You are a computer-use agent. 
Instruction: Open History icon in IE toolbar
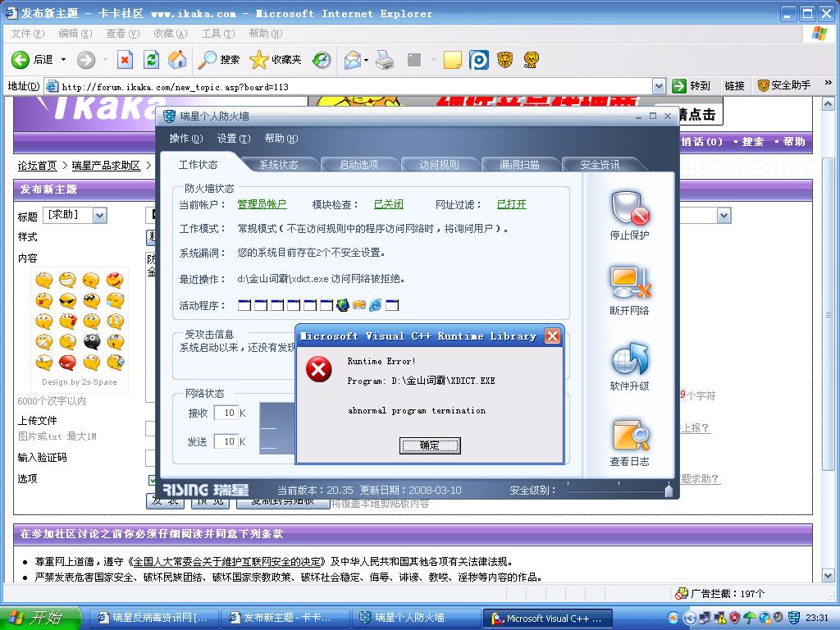[322, 59]
